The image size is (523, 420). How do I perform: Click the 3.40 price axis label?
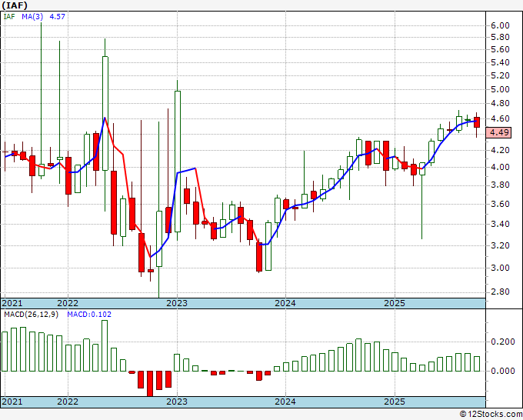pyautogui.click(x=500, y=224)
